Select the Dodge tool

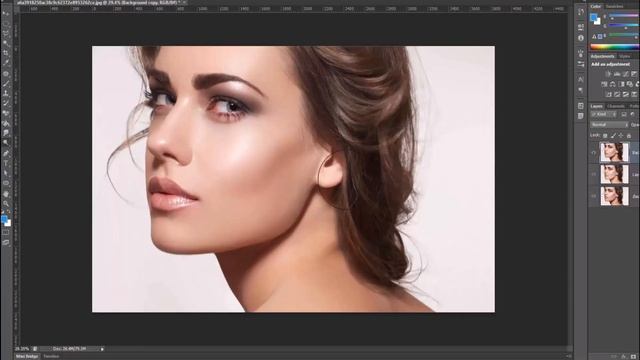(x=6, y=143)
